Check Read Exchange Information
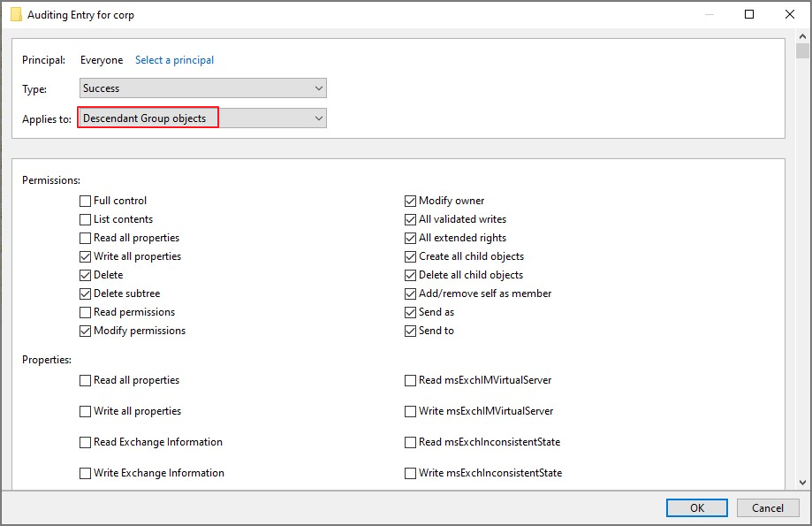Viewport: 812px width, 526px height. 86,443
